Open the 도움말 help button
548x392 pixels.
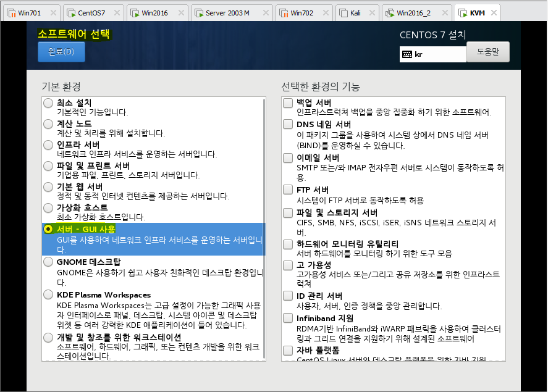click(x=488, y=52)
